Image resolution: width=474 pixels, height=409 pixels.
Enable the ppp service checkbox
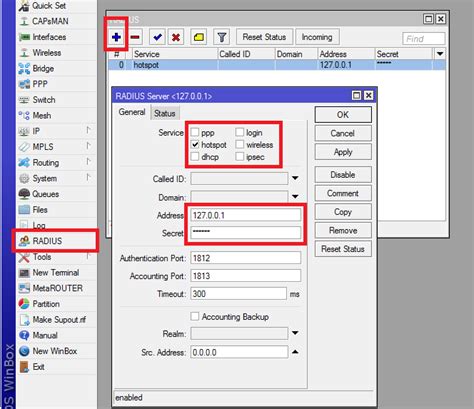click(195, 132)
